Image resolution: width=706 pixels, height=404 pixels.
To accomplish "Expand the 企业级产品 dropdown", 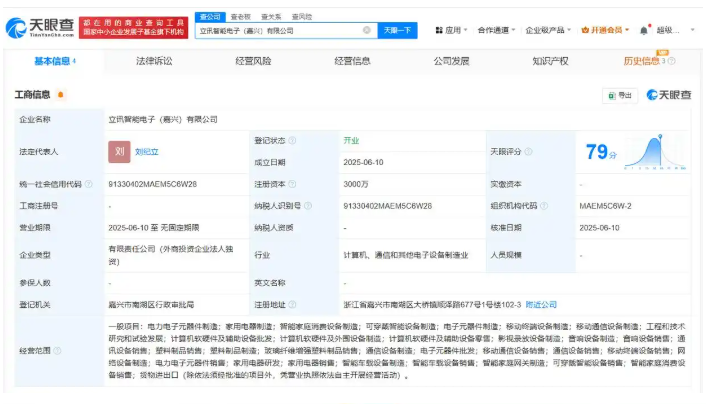I will pos(548,30).
